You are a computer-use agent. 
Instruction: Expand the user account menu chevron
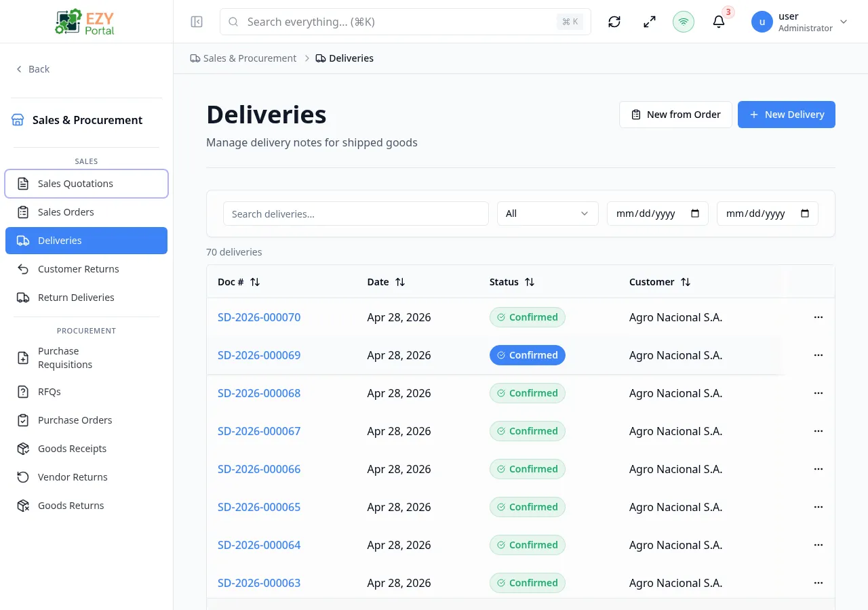844,22
